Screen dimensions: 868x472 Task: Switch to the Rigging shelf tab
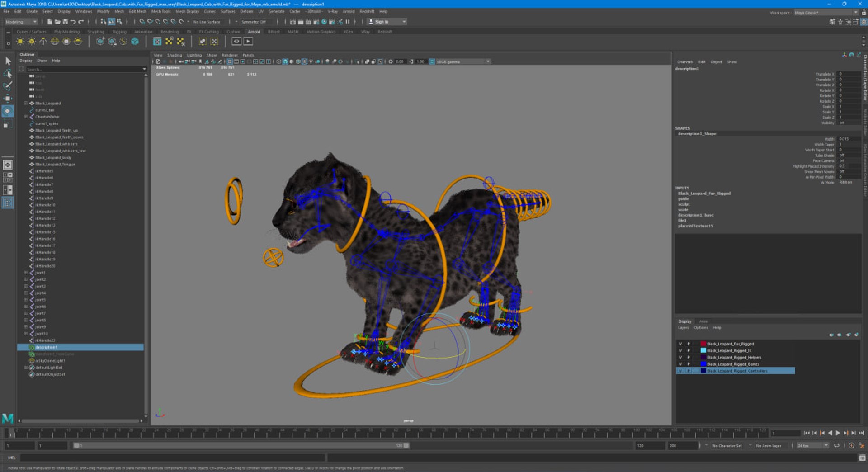tap(119, 32)
